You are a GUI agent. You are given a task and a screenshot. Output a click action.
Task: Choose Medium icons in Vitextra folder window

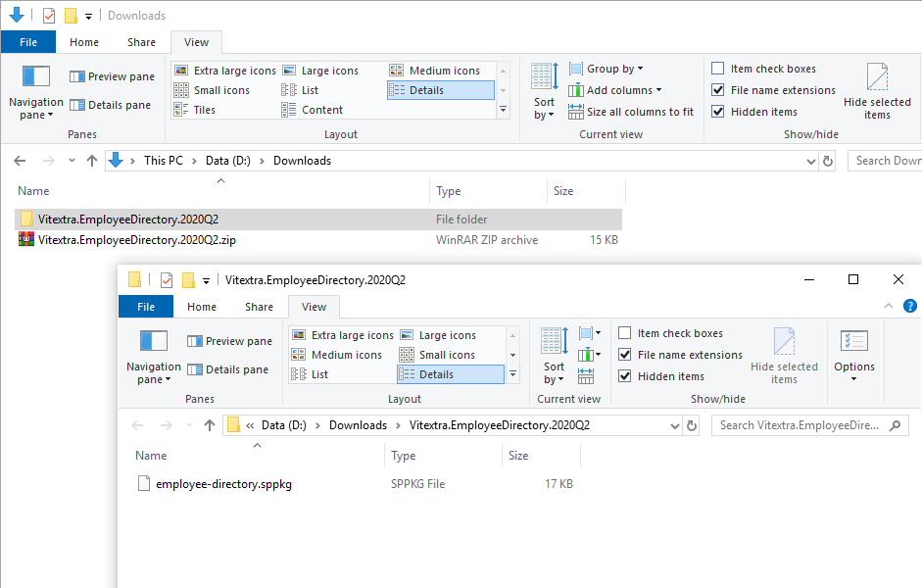[337, 355]
